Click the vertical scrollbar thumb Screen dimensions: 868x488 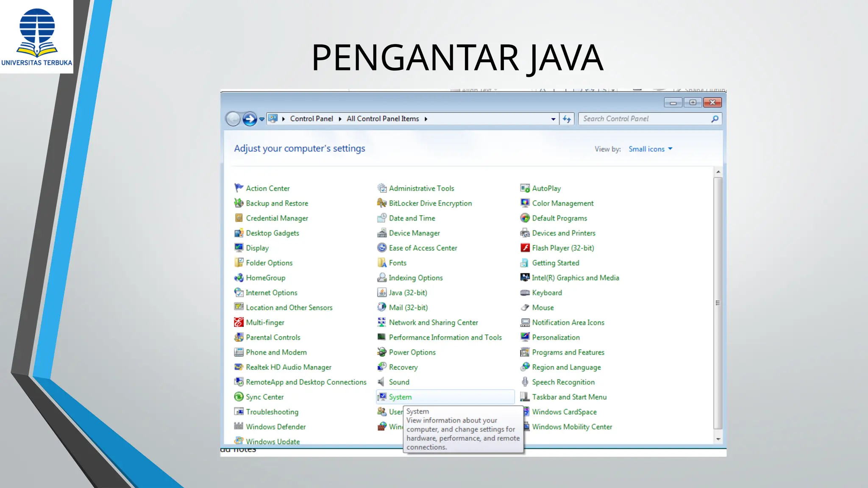(718, 303)
